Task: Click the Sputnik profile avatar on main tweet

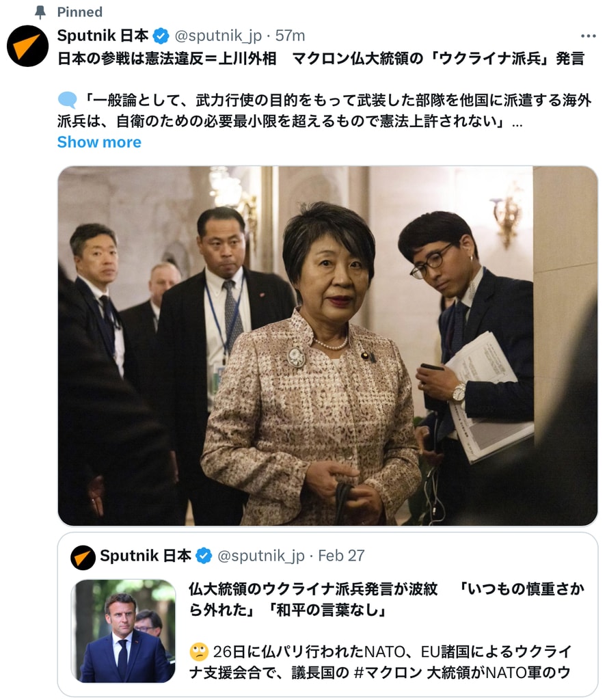Action: (27, 46)
